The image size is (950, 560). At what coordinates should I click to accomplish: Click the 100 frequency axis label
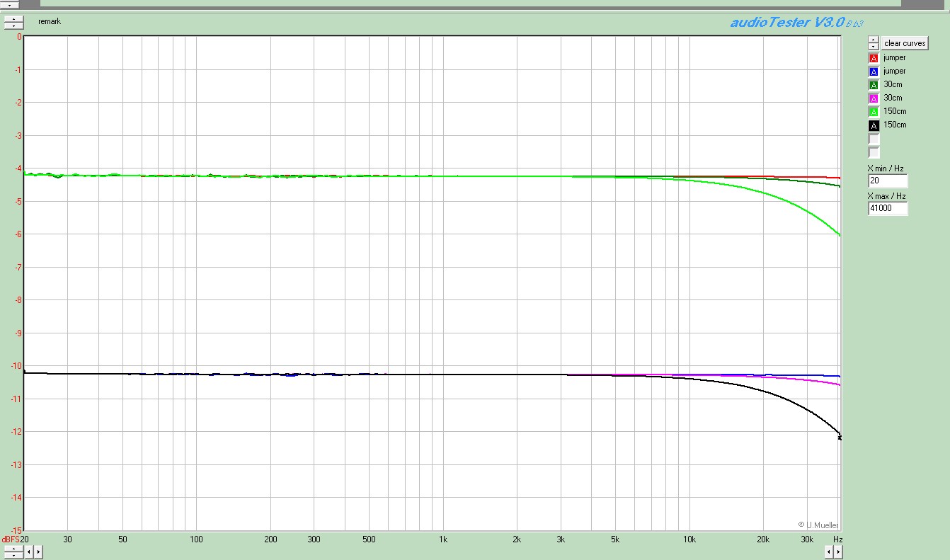196,539
